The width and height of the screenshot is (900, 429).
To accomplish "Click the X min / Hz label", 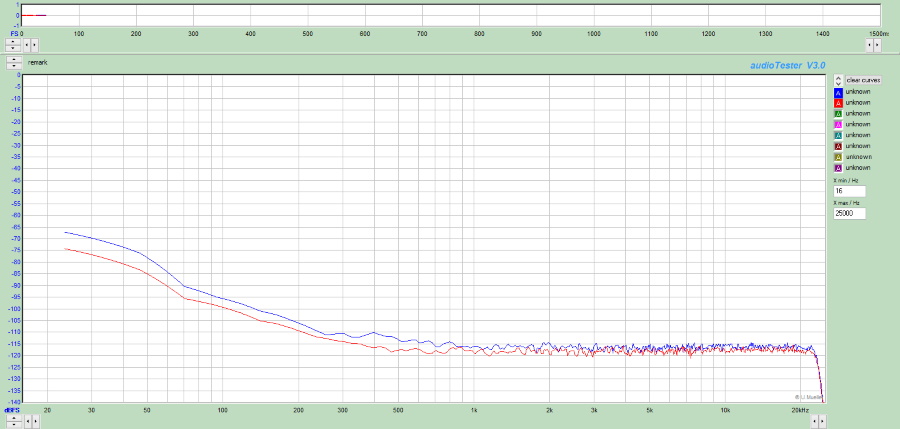I will pos(846,180).
